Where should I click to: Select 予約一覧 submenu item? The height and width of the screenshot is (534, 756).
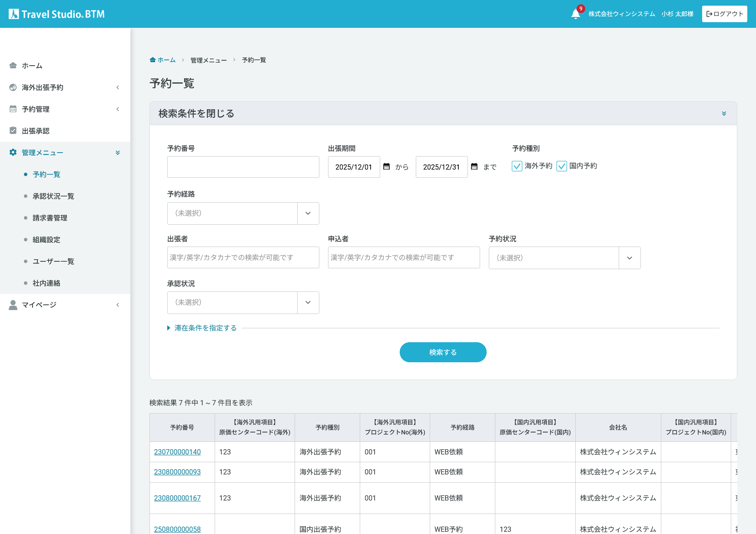pos(46,174)
